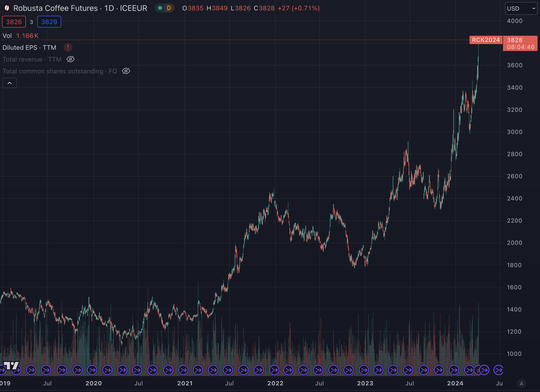
Task: Click the 2600 price axis label
Action: pos(515,176)
